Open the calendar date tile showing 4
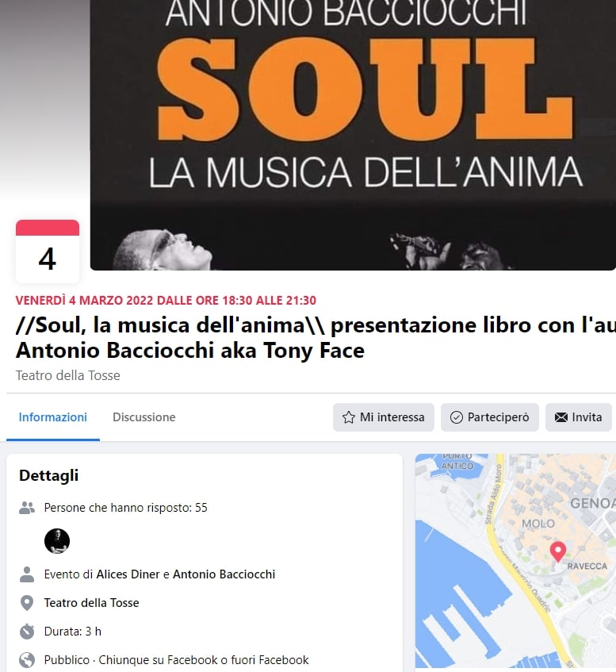The width and height of the screenshot is (616, 672). [x=48, y=252]
